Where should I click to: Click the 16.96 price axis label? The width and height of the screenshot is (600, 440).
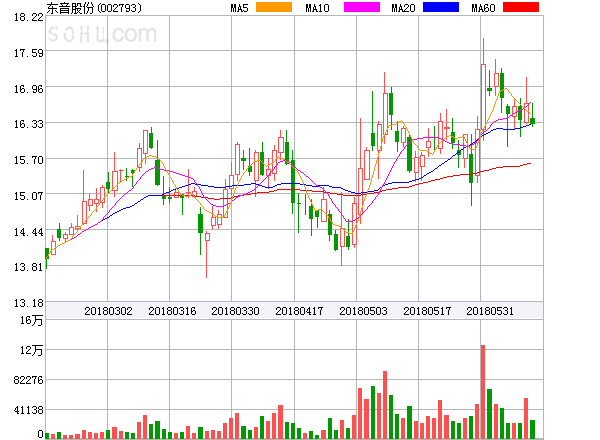coord(29,89)
